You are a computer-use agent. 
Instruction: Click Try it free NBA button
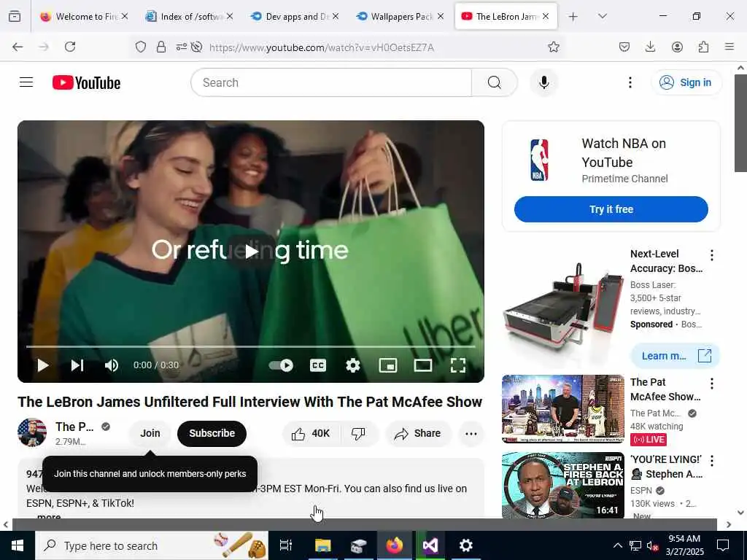(x=611, y=209)
